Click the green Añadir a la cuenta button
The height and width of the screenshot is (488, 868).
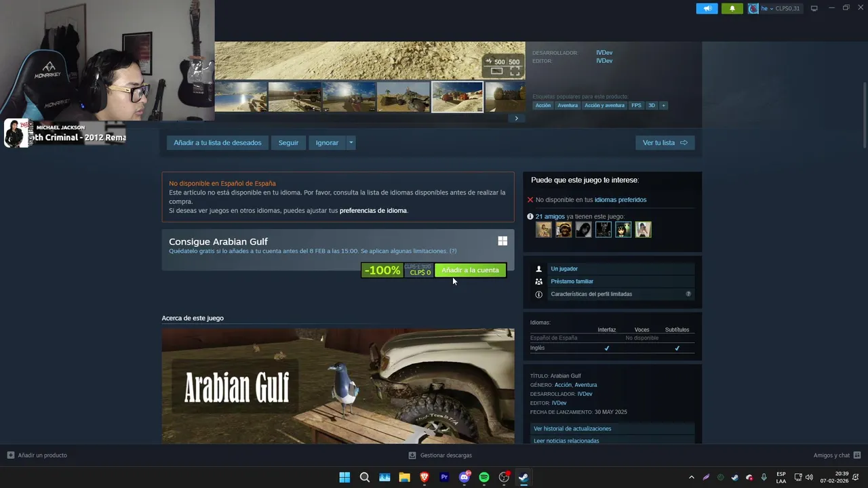point(470,270)
